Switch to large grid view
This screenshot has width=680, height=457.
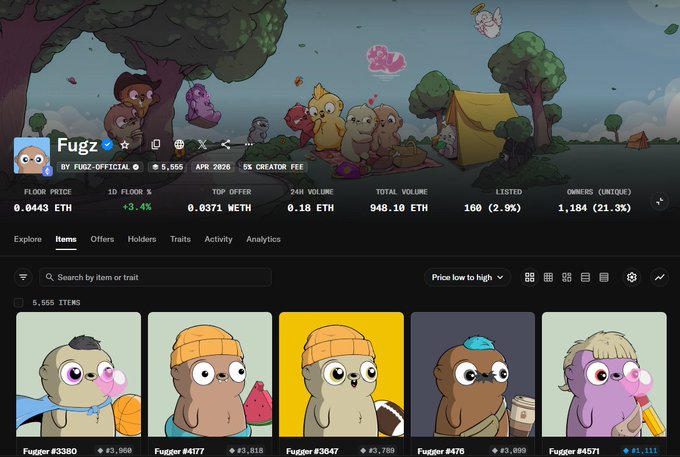click(530, 277)
